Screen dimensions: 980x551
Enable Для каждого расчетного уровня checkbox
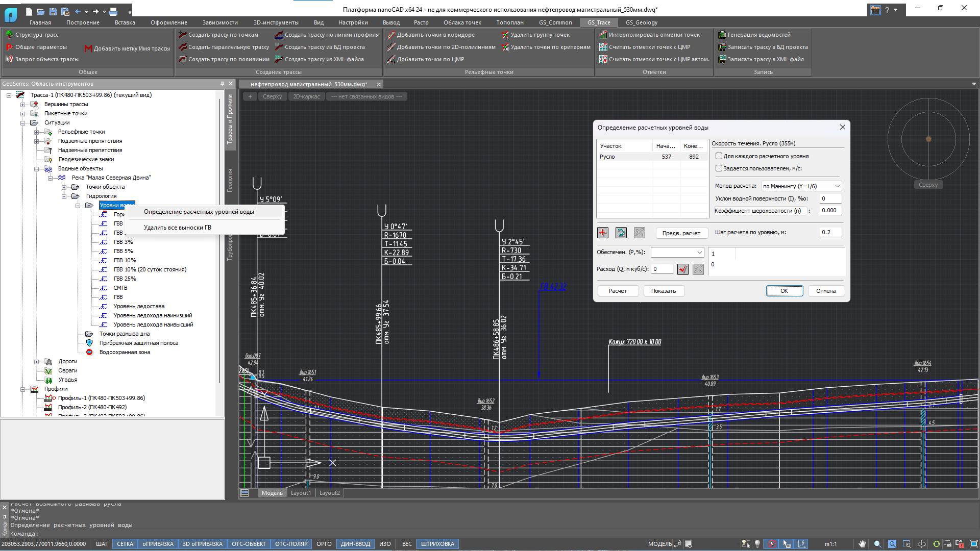point(719,156)
